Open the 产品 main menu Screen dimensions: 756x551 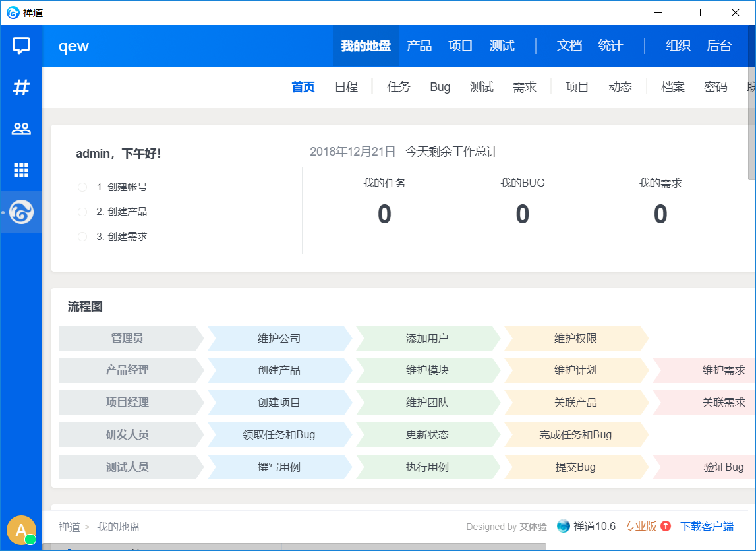point(419,46)
